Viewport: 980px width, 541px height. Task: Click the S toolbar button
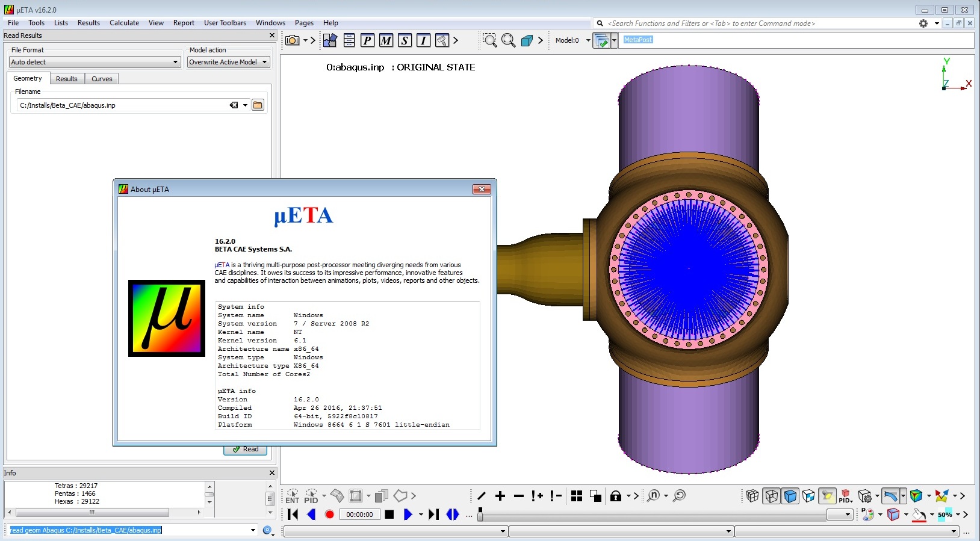pyautogui.click(x=405, y=40)
